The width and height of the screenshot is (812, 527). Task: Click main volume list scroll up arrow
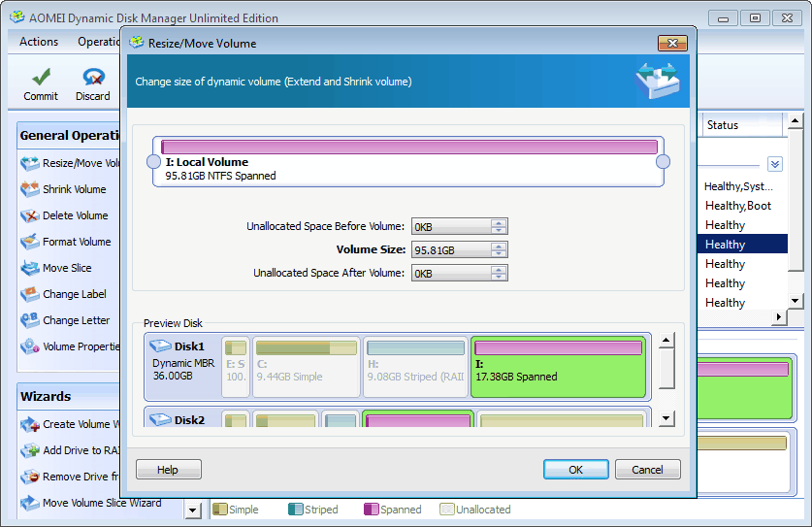coord(795,121)
